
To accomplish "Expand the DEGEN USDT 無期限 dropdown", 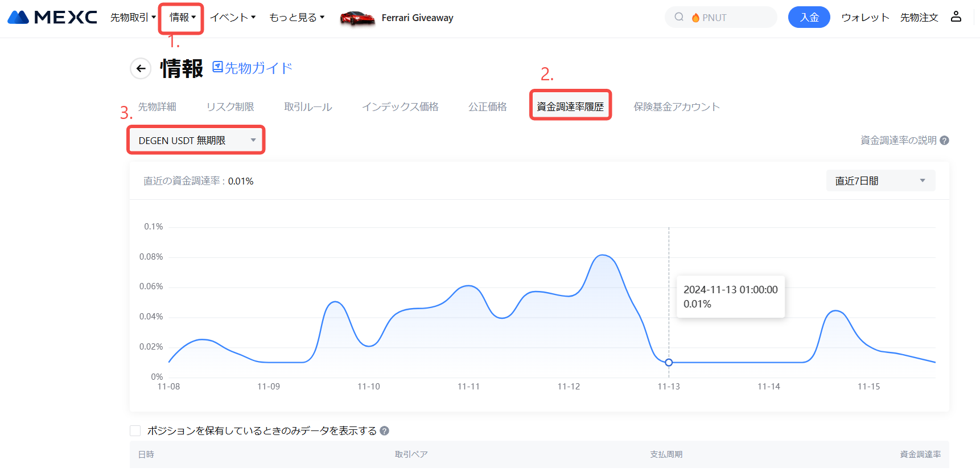I will tap(196, 140).
